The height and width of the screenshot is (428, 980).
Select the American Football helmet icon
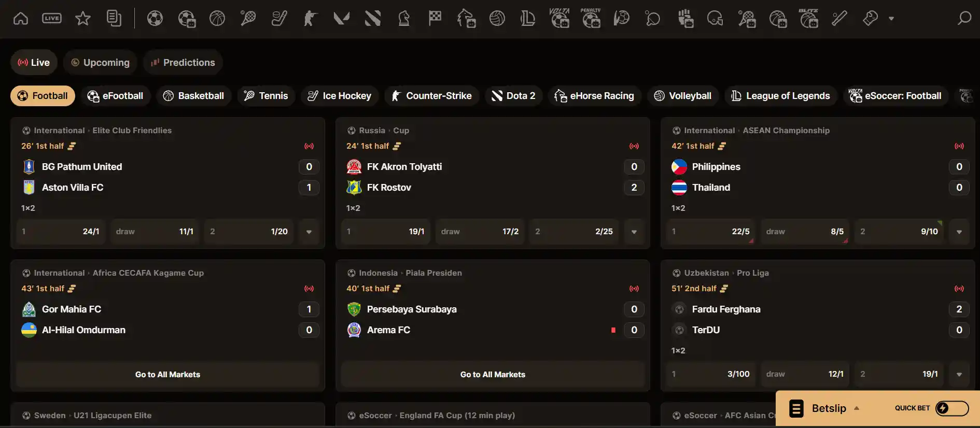[715, 19]
